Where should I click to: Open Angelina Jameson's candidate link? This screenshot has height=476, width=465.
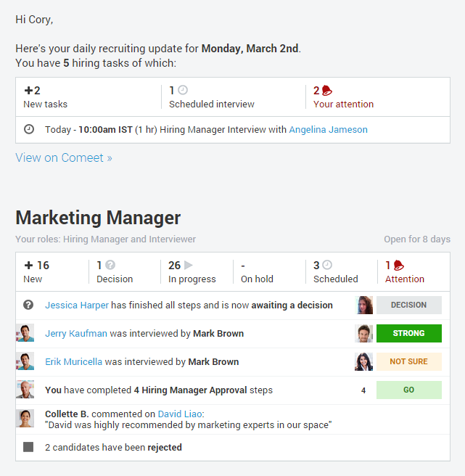[328, 130]
